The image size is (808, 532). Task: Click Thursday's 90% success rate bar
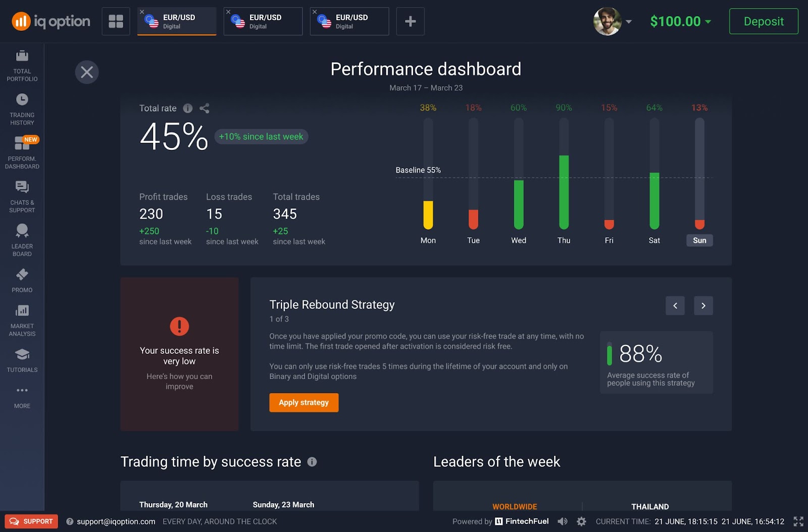pyautogui.click(x=564, y=192)
